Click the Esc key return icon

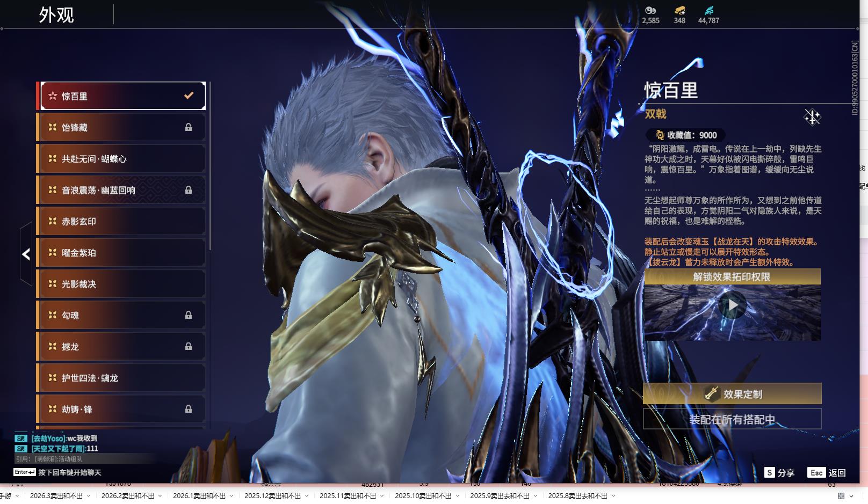click(816, 472)
